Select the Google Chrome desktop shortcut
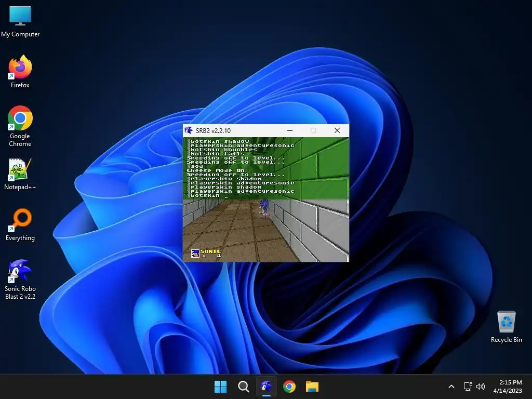Screen dimensions: 532x399 tap(20, 126)
